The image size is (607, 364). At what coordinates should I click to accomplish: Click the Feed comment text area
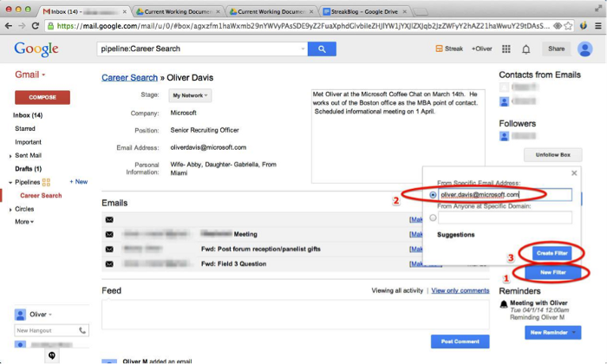click(296, 315)
